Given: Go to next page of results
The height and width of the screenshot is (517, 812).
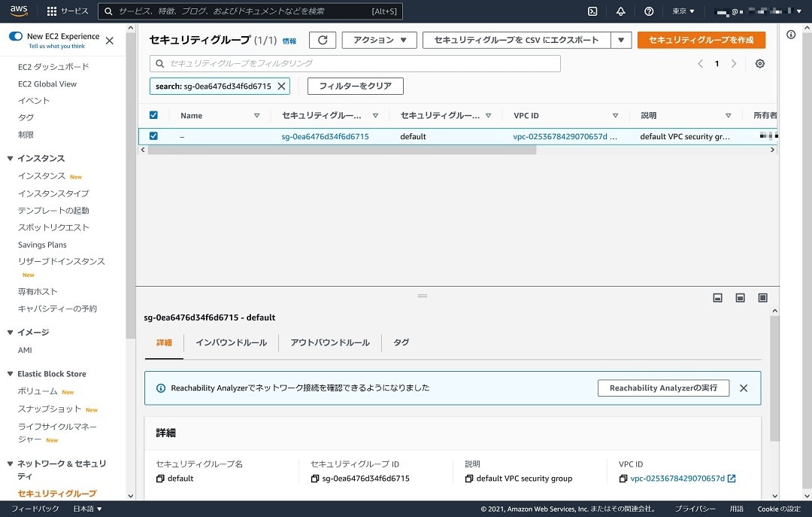Looking at the screenshot, I should coord(734,63).
